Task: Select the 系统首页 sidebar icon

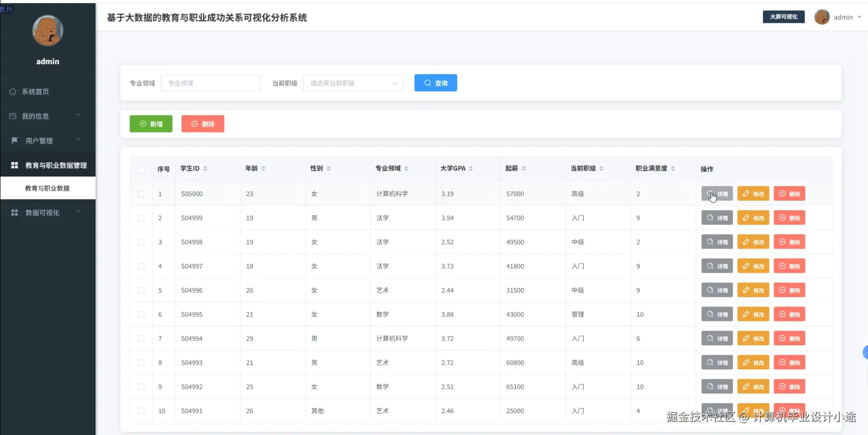Action: tap(13, 92)
